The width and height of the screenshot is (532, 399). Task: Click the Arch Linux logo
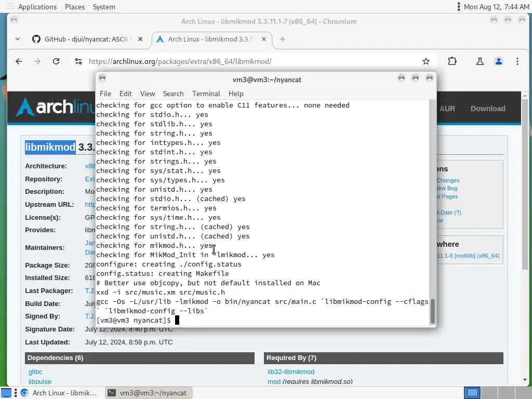click(x=56, y=108)
